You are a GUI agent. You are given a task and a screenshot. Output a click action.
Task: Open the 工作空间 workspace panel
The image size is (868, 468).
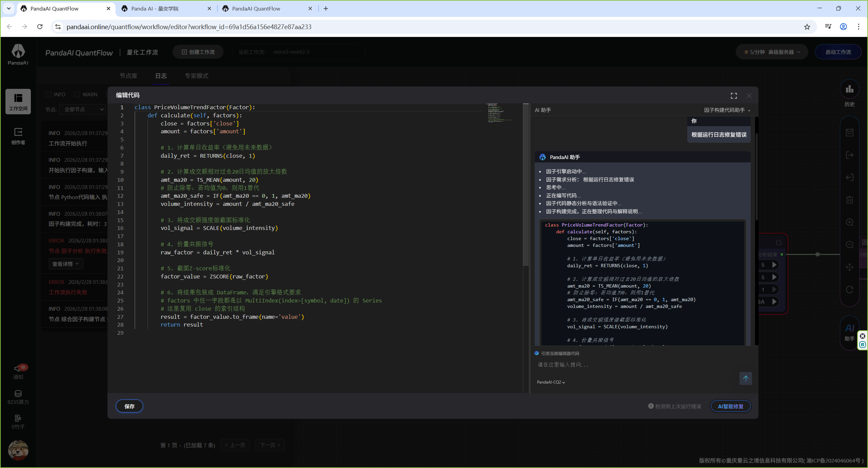click(18, 101)
